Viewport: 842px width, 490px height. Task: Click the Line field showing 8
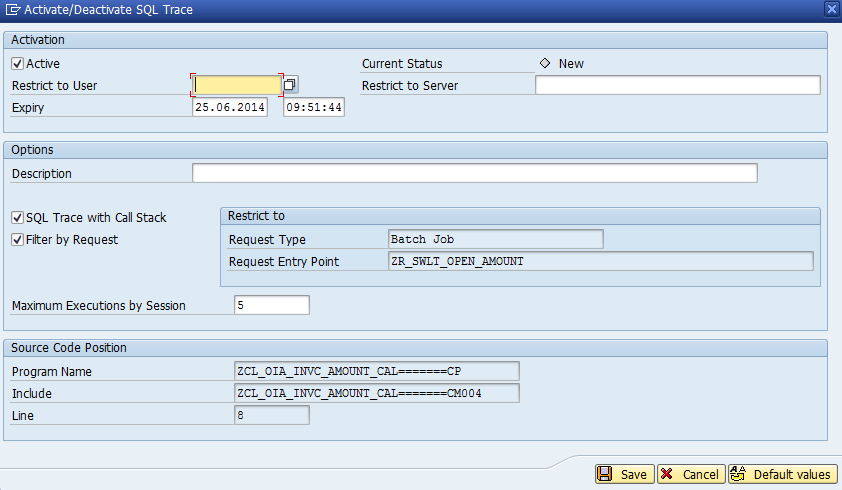coord(272,415)
